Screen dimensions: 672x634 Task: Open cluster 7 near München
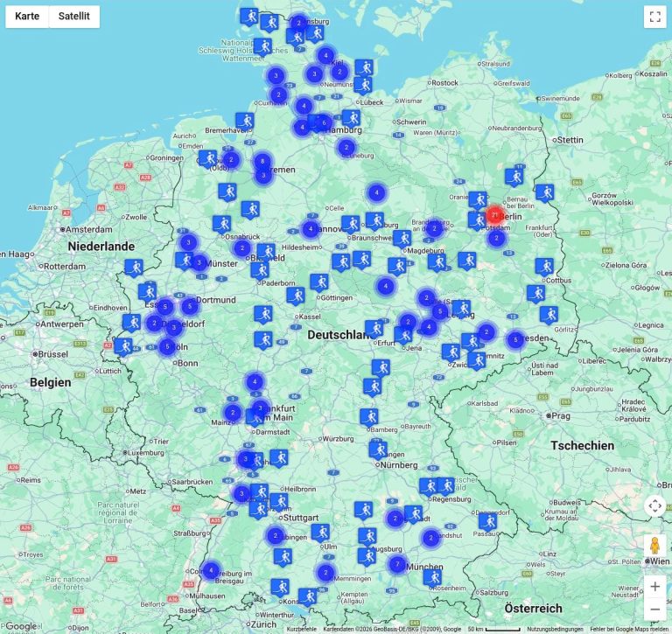[397, 564]
